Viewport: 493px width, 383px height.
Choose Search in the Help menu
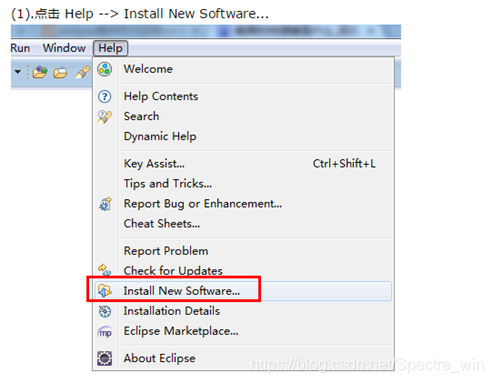click(243, 116)
